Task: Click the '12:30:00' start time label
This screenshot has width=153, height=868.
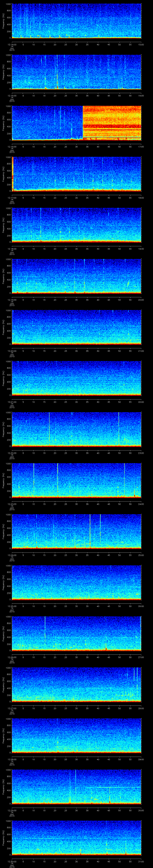Action: click(12, 861)
